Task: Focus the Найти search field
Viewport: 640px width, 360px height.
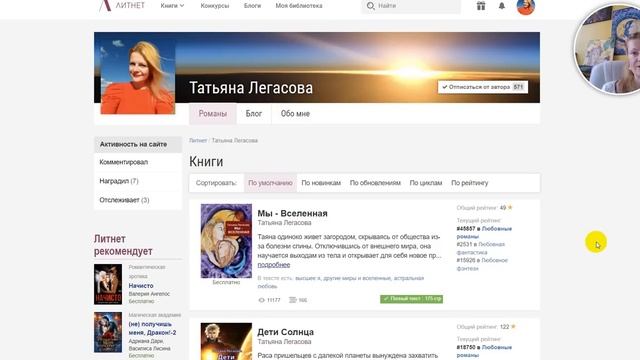Action: [x=411, y=6]
